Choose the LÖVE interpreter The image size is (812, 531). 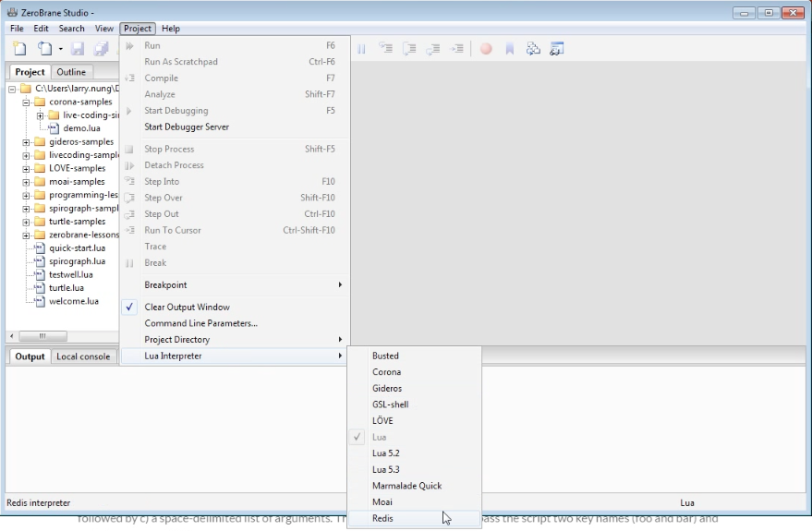(x=414, y=420)
